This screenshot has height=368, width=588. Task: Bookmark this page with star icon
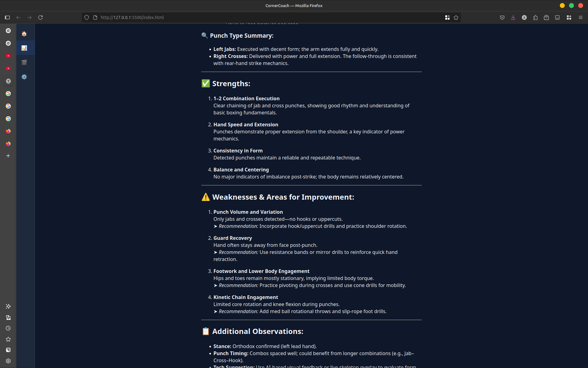(456, 17)
